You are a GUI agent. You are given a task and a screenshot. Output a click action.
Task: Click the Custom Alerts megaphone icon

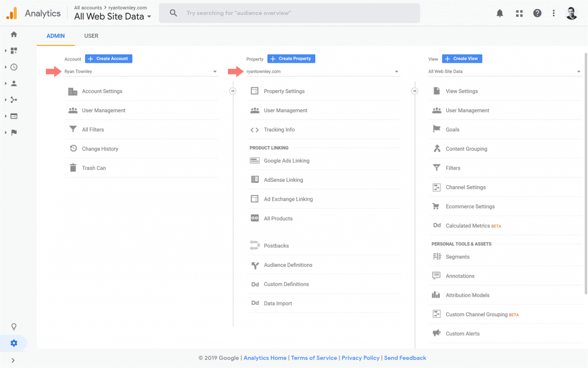(x=436, y=333)
